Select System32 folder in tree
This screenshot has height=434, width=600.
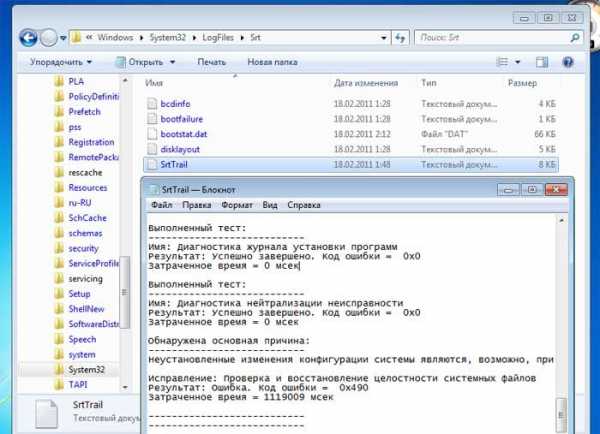click(x=86, y=370)
